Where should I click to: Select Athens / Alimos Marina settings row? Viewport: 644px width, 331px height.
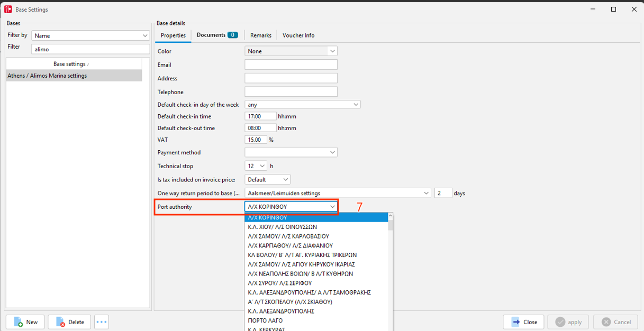[74, 76]
